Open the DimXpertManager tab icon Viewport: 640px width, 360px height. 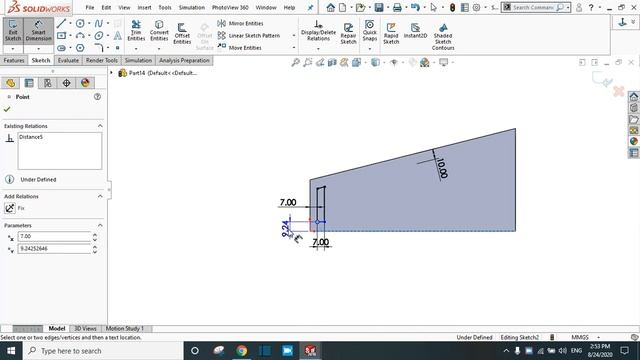pos(66,83)
